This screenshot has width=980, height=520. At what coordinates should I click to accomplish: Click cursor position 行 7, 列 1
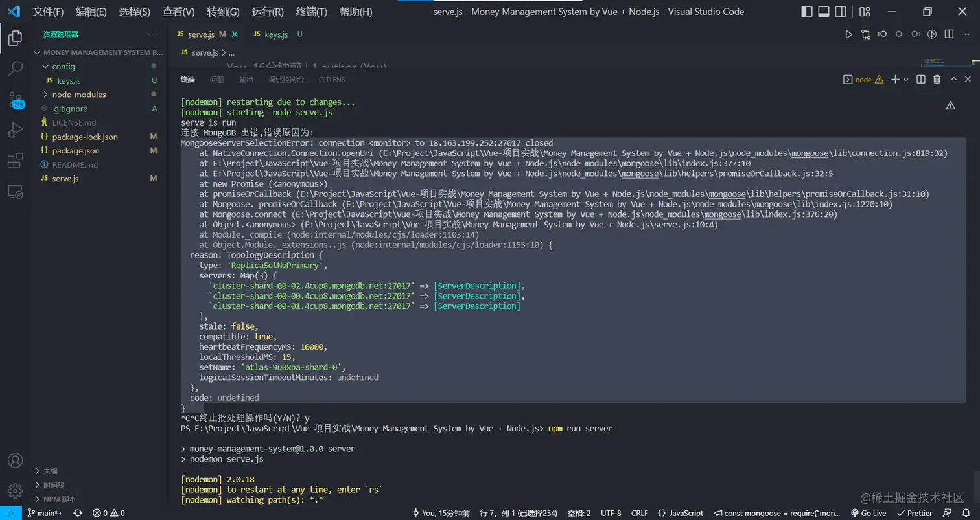click(519, 513)
